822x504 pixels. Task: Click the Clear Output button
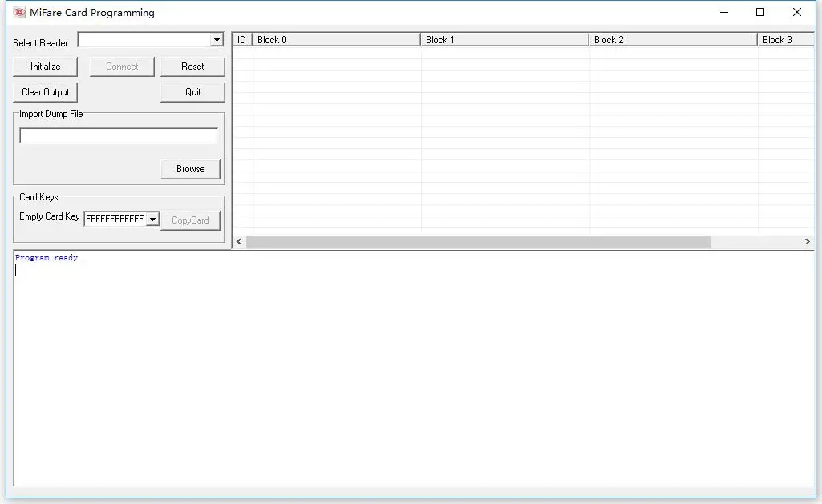pos(45,92)
